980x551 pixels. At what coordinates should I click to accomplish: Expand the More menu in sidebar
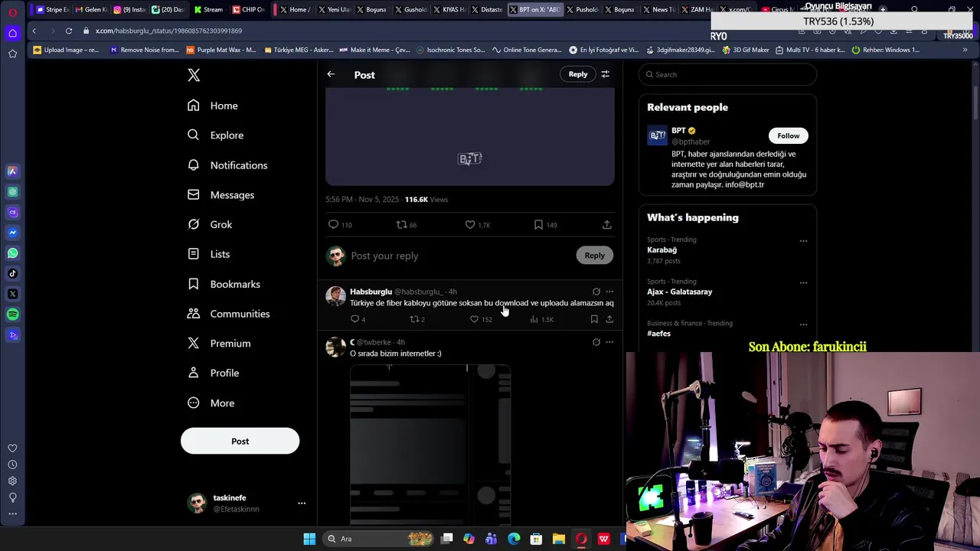[x=211, y=403]
